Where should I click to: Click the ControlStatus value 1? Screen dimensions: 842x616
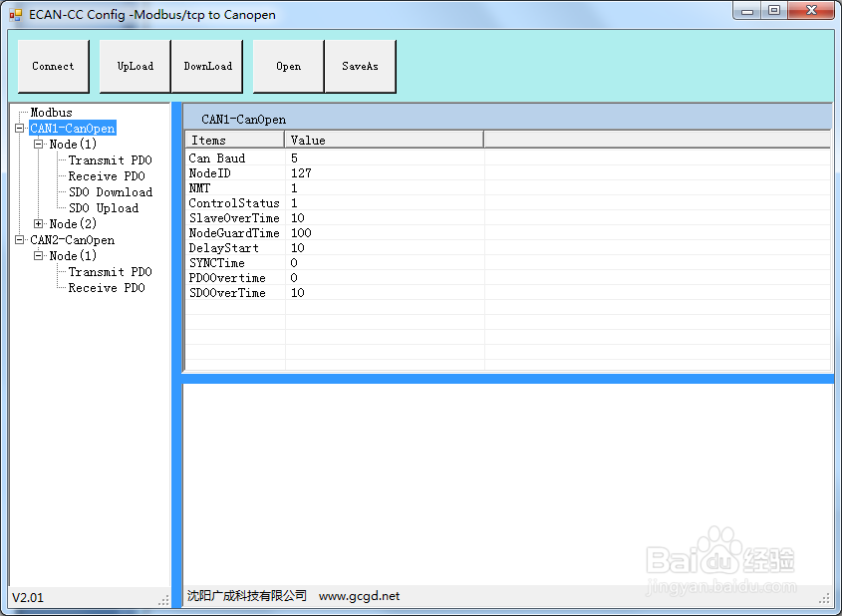294,203
